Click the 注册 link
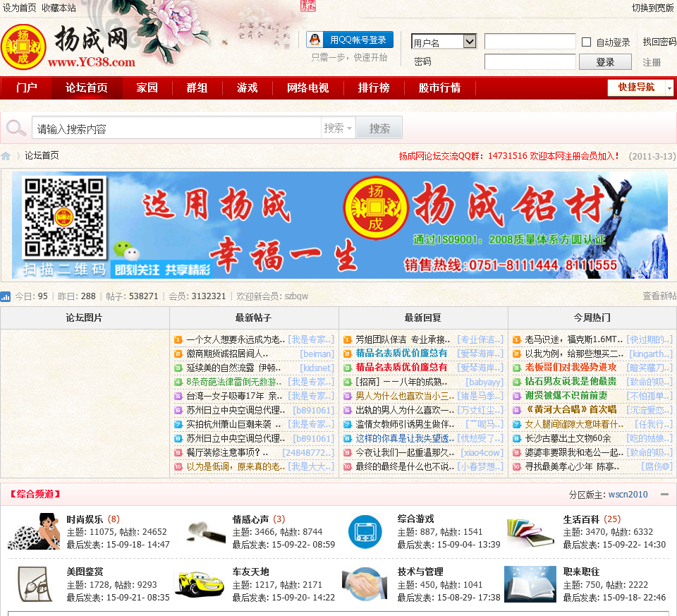The height and width of the screenshot is (616, 677). [652, 62]
